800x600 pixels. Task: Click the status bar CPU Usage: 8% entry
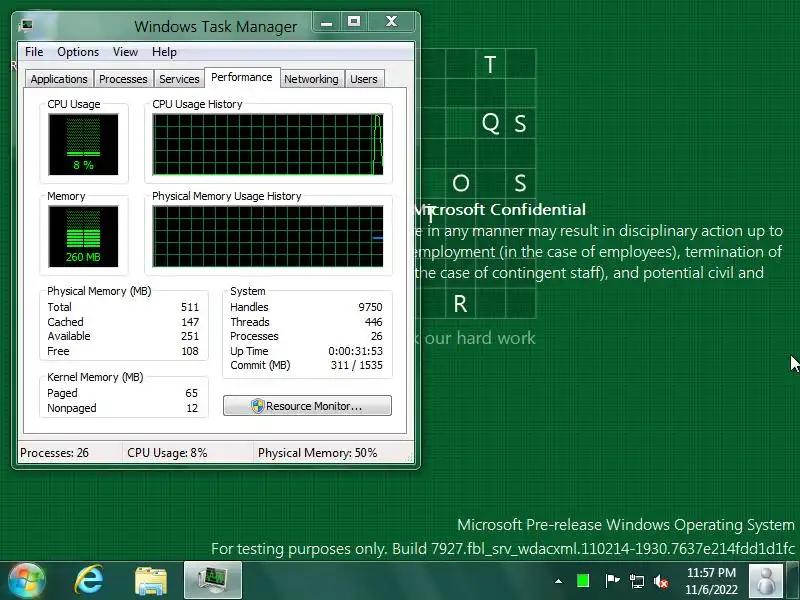click(x=167, y=453)
